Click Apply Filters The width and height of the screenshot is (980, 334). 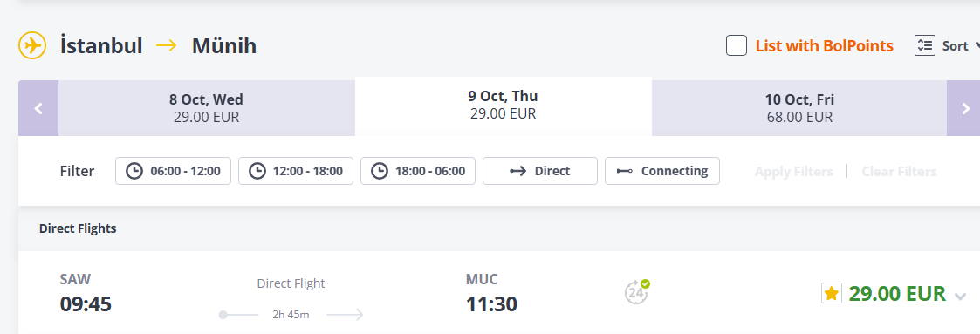point(794,172)
